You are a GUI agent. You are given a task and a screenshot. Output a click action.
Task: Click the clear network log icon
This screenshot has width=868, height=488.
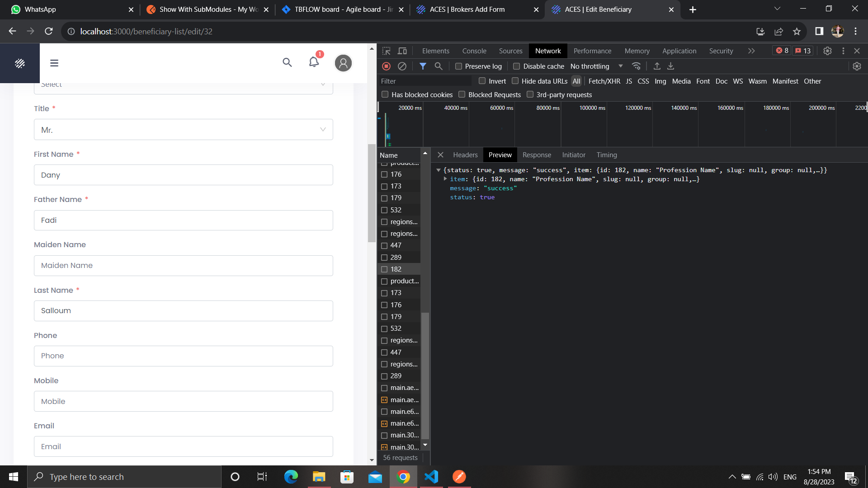coord(402,66)
